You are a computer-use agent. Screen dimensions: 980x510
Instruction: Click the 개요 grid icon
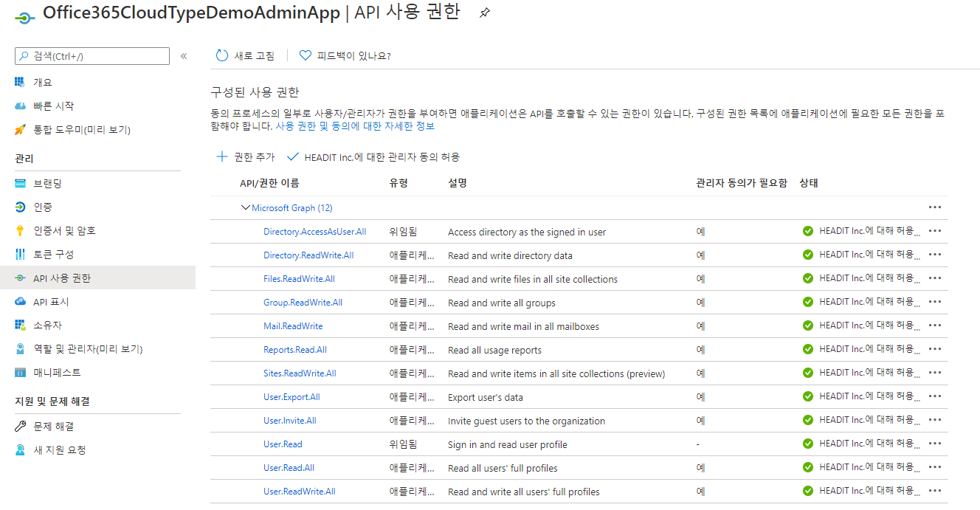[20, 82]
